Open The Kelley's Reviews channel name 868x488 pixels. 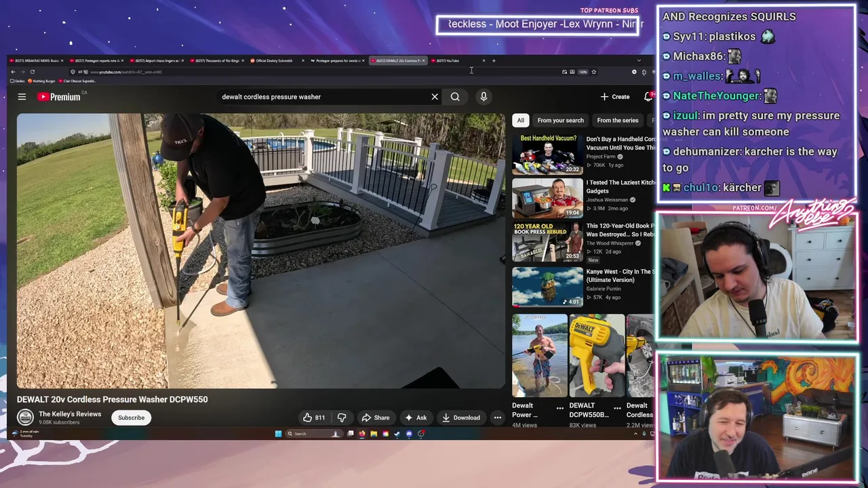[70, 414]
